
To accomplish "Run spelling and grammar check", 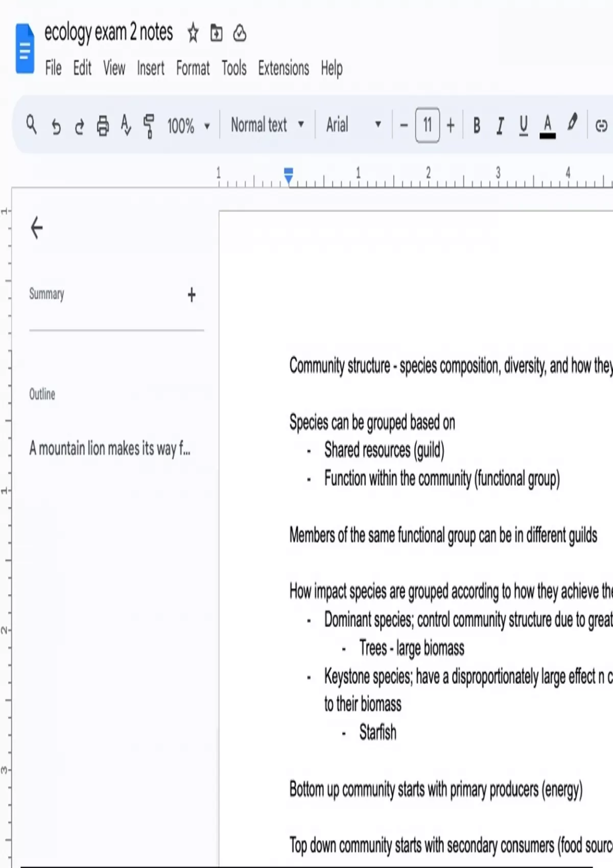I will click(x=126, y=125).
